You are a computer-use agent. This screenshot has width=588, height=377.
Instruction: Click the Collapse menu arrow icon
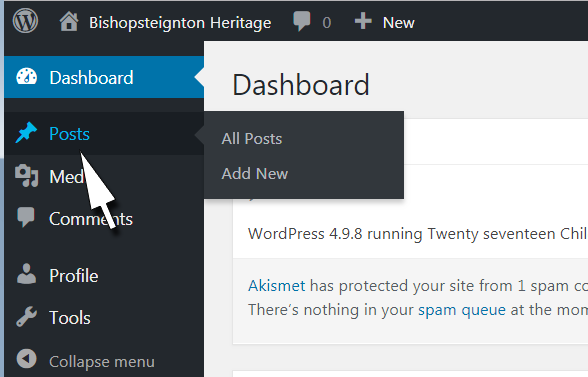click(27, 358)
